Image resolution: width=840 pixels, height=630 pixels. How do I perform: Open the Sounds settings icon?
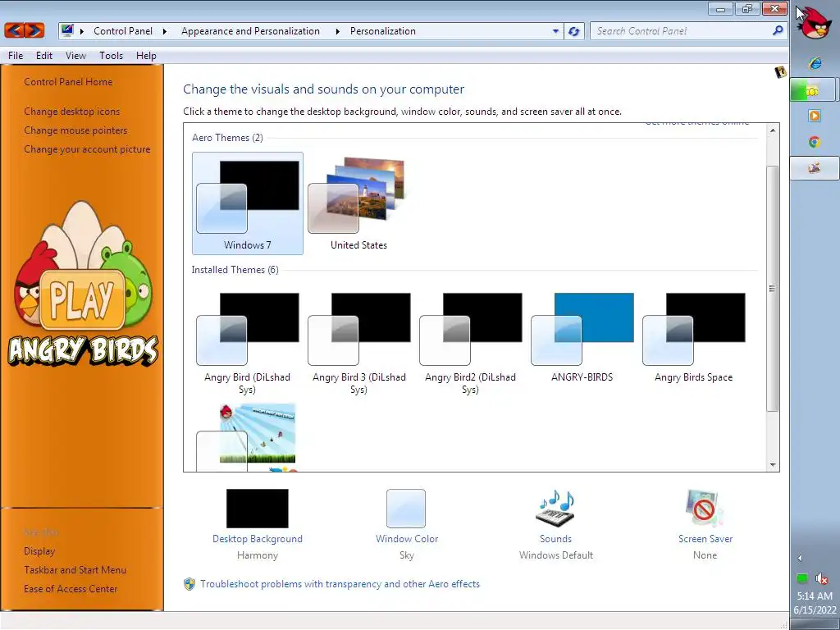point(555,508)
